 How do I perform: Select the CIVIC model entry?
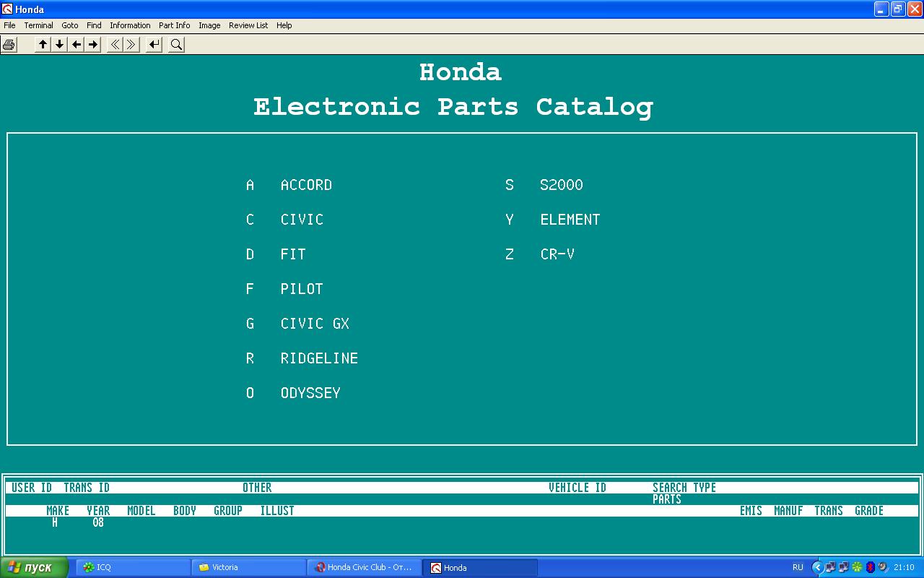click(x=302, y=220)
